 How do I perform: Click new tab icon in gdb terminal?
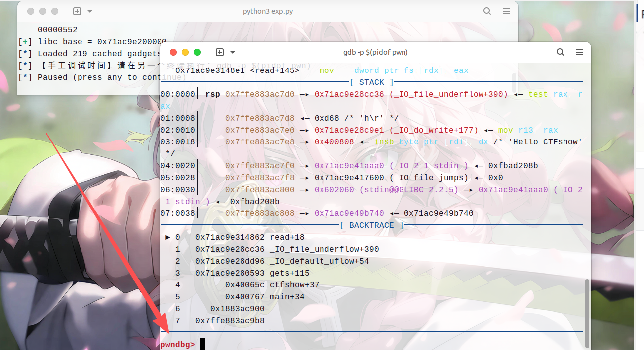coord(220,52)
